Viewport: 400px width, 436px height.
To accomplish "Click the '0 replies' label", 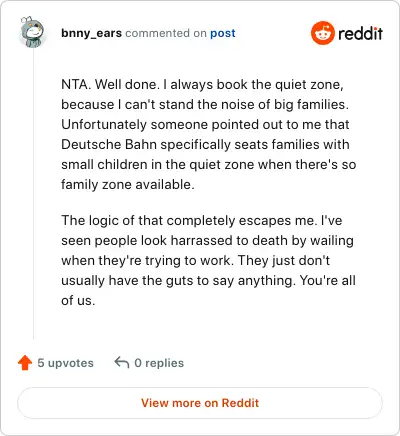I will click(x=159, y=363).
